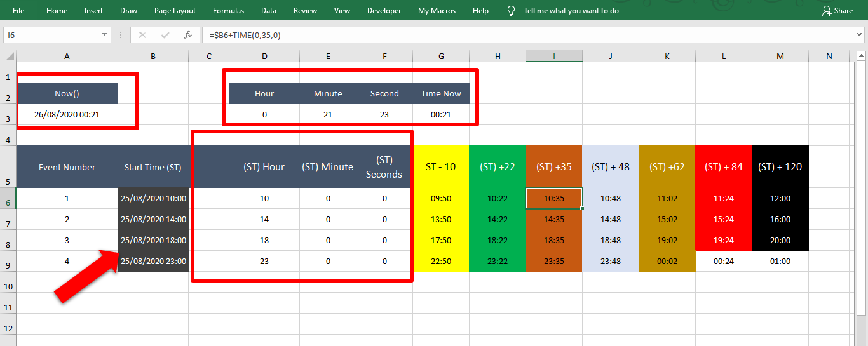Select the Second value 23 cell
The height and width of the screenshot is (346, 868).
point(384,114)
